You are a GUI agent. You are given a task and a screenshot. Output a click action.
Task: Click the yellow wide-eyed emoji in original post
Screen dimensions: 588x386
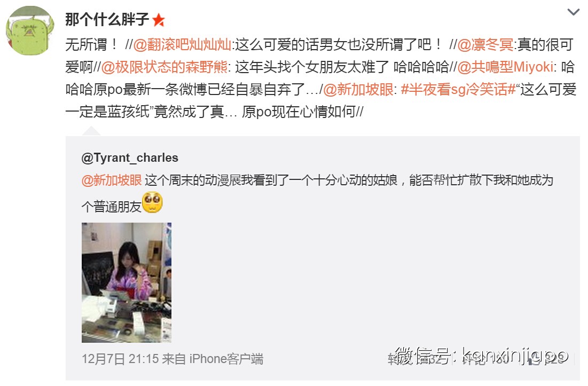(x=152, y=202)
